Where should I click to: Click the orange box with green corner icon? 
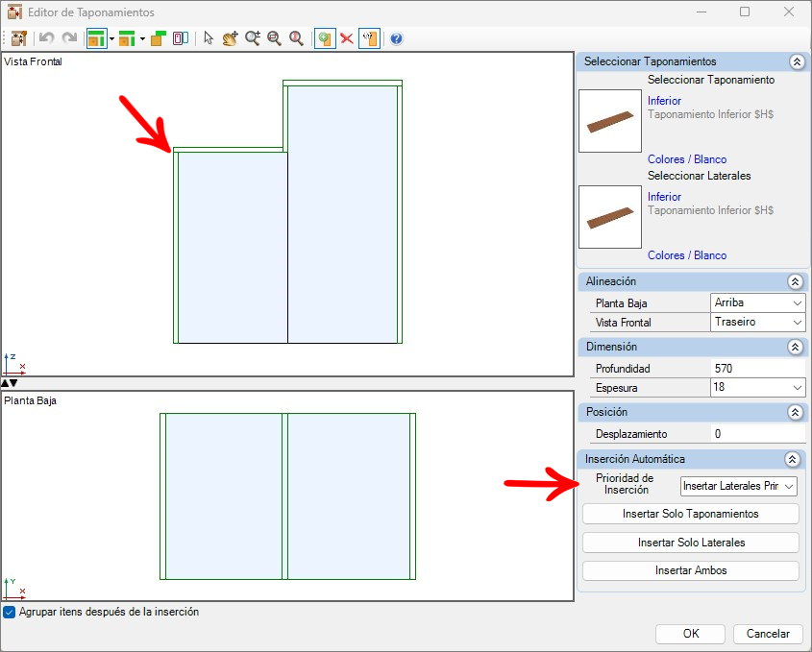159,38
